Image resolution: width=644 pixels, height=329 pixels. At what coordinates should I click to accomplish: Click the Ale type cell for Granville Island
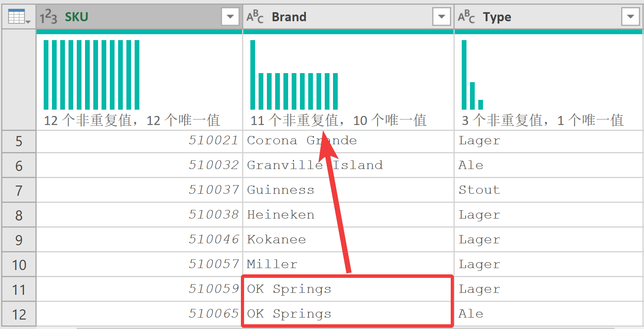[x=549, y=165]
